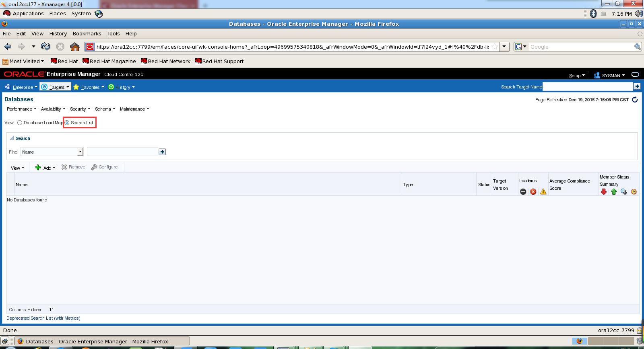Image resolution: width=644 pixels, height=349 pixels.
Task: Click the Search Target Name go arrow
Action: 637,86
